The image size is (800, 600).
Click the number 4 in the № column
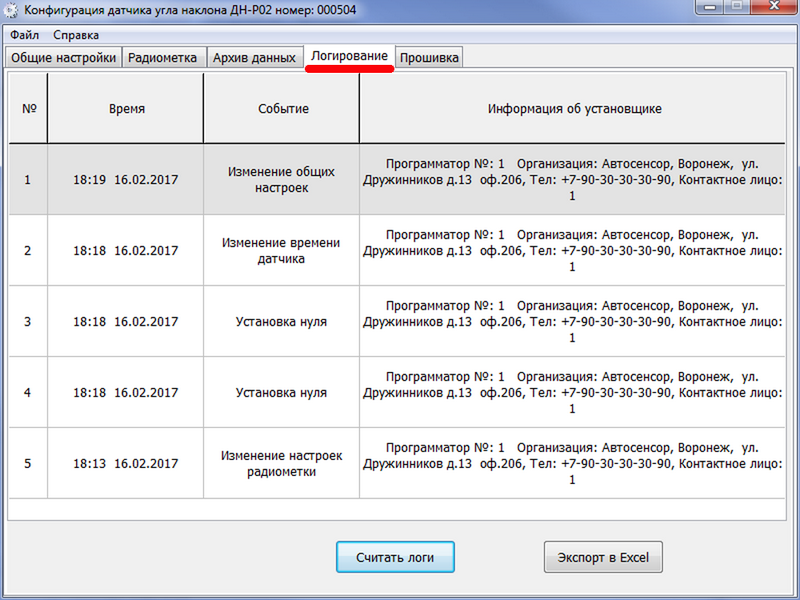tap(28, 392)
